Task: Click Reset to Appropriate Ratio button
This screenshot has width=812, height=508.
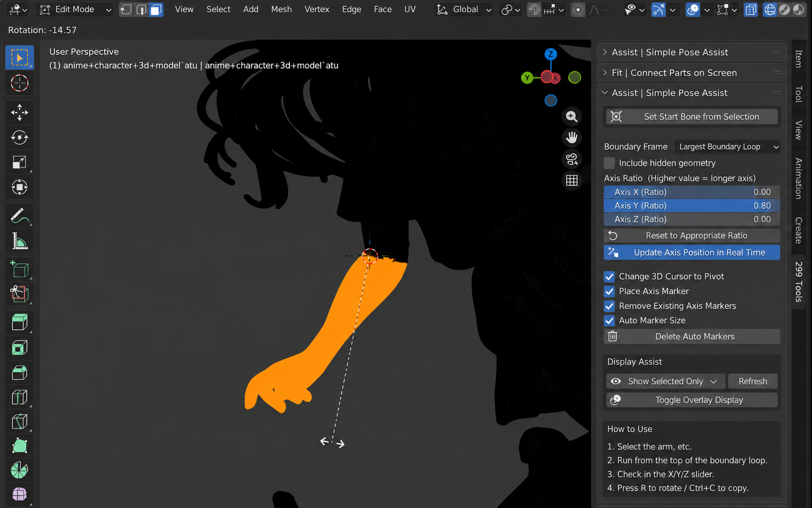Action: pyautogui.click(x=692, y=236)
